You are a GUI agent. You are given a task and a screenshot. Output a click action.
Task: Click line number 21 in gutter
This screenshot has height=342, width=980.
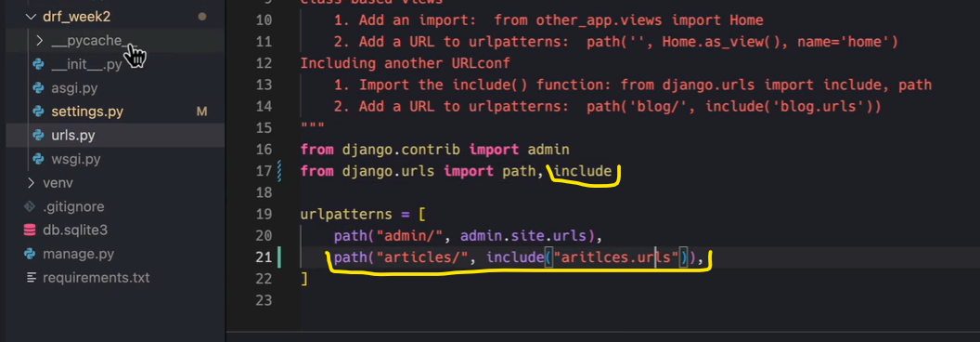click(x=264, y=257)
